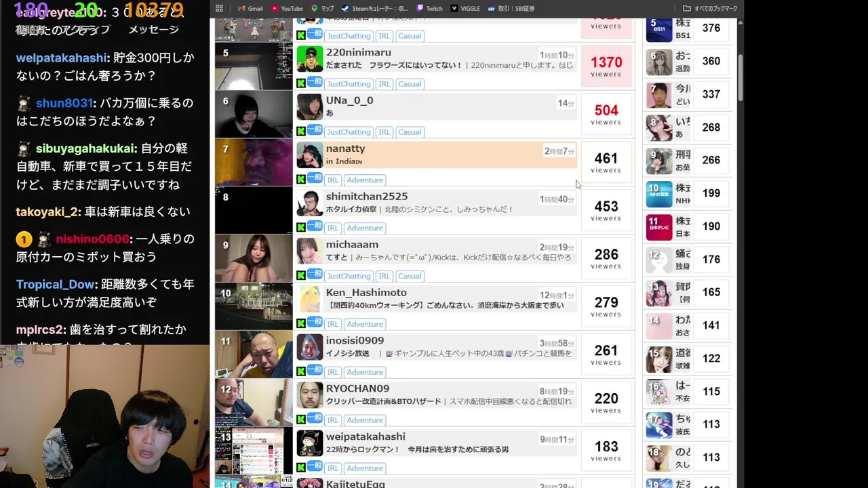Viewport: 868px width, 488px height.
Task: Click the Kick icon in nanatty's row
Action: pos(301,180)
